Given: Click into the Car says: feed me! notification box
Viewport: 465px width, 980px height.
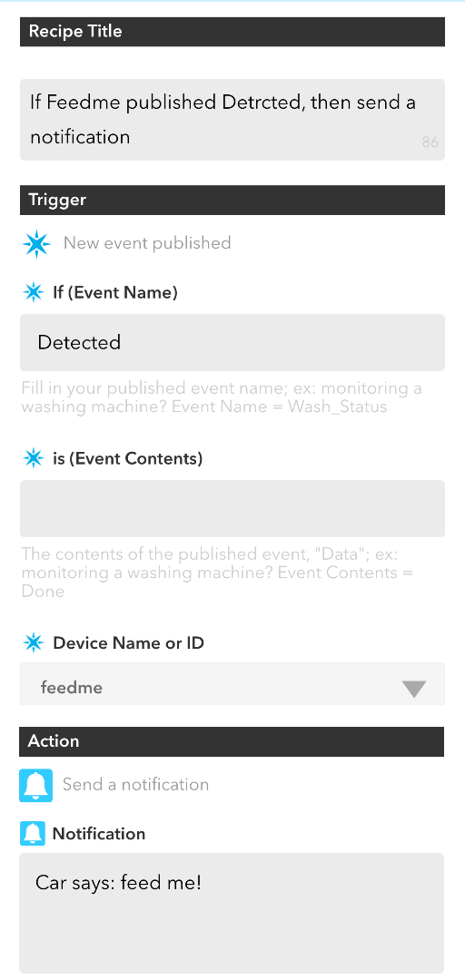Looking at the screenshot, I should [232, 913].
